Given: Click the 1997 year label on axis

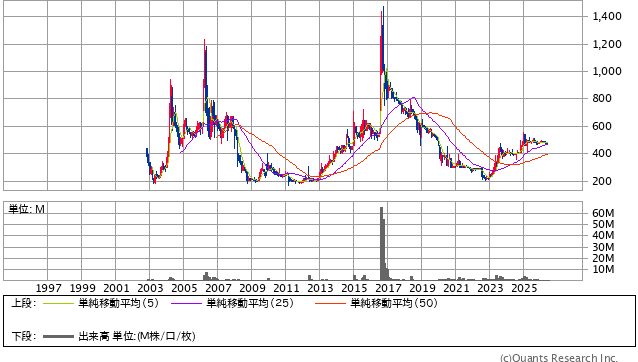Looking at the screenshot, I should tap(48, 288).
